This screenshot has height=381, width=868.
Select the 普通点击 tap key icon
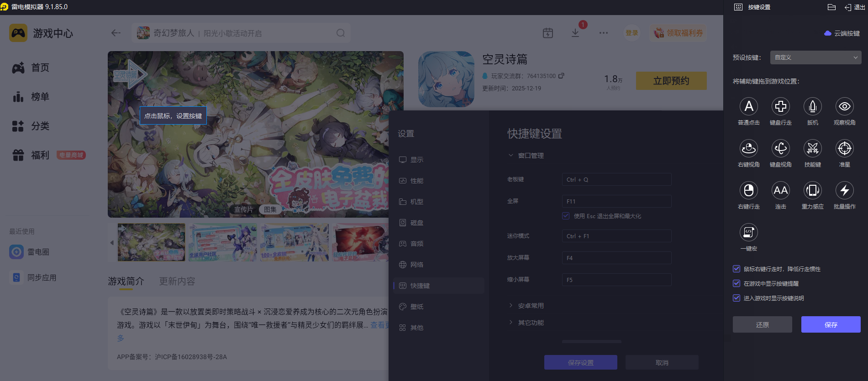749,106
